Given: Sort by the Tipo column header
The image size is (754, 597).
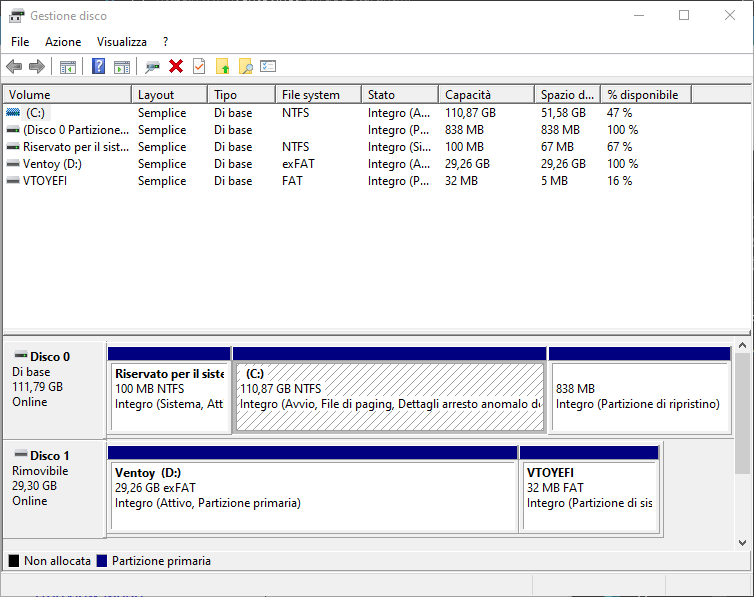Looking at the screenshot, I should tap(242, 95).
